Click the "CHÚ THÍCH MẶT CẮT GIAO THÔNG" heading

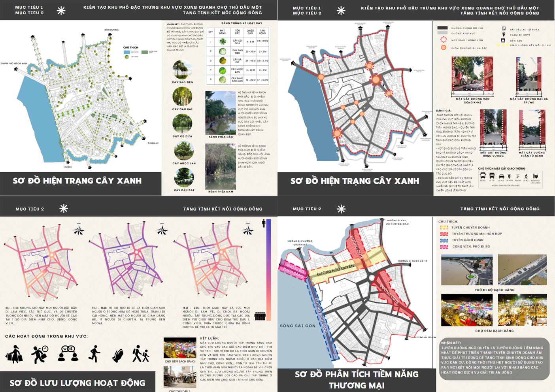pyautogui.click(x=502, y=168)
